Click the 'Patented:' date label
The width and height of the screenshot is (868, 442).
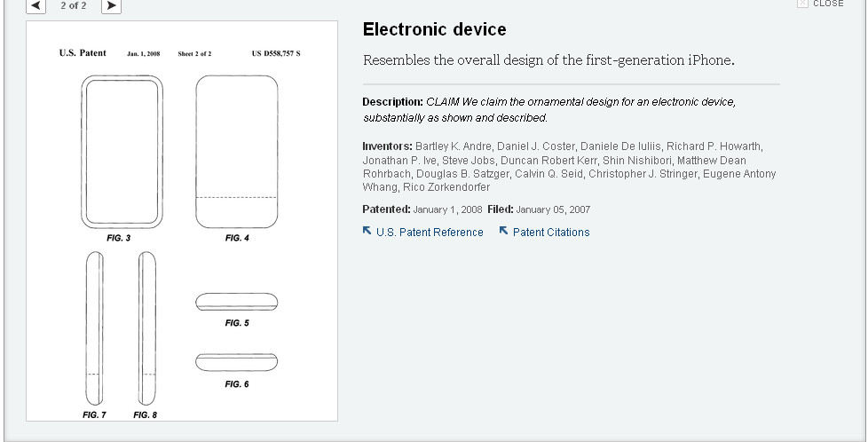coord(386,209)
